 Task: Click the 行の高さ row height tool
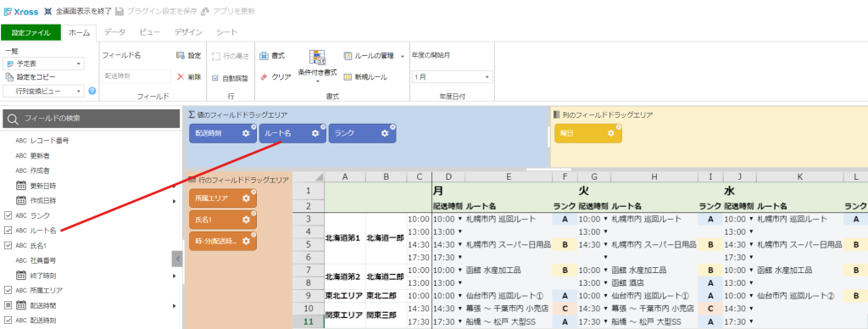pyautogui.click(x=231, y=56)
